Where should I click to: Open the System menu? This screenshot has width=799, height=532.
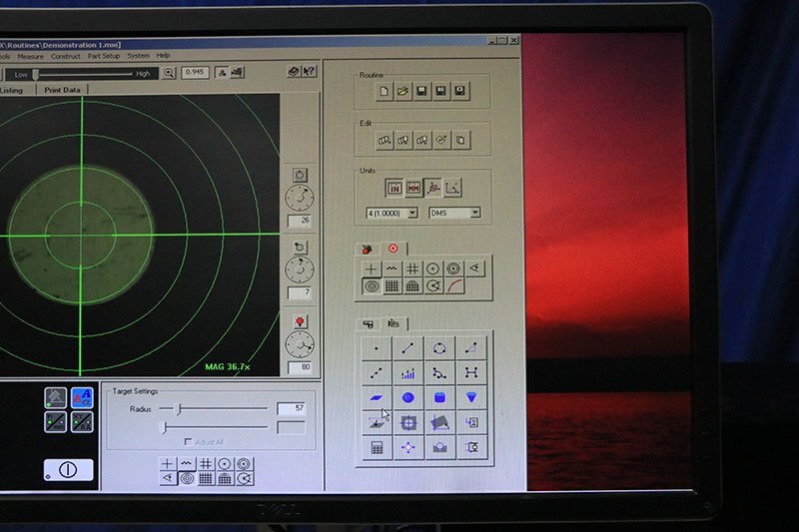click(x=138, y=56)
